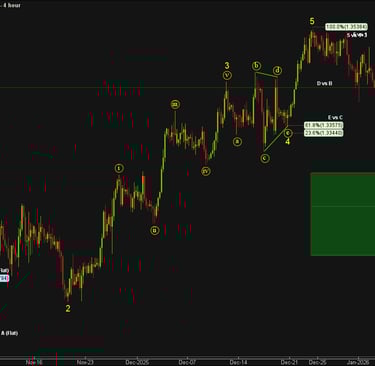Click the Dec 14 date axis label
This screenshot has width=375, height=366.
(238, 362)
